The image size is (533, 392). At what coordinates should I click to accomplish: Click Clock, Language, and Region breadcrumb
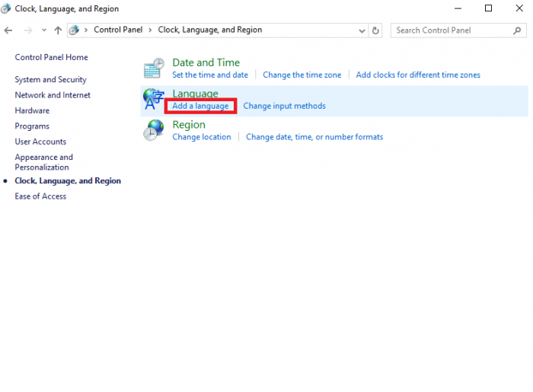point(209,30)
